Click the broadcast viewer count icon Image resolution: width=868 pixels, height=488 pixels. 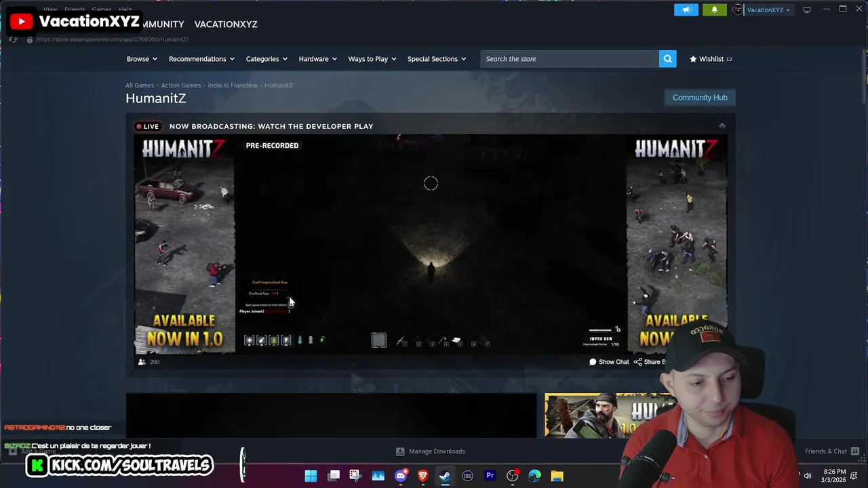click(x=142, y=362)
